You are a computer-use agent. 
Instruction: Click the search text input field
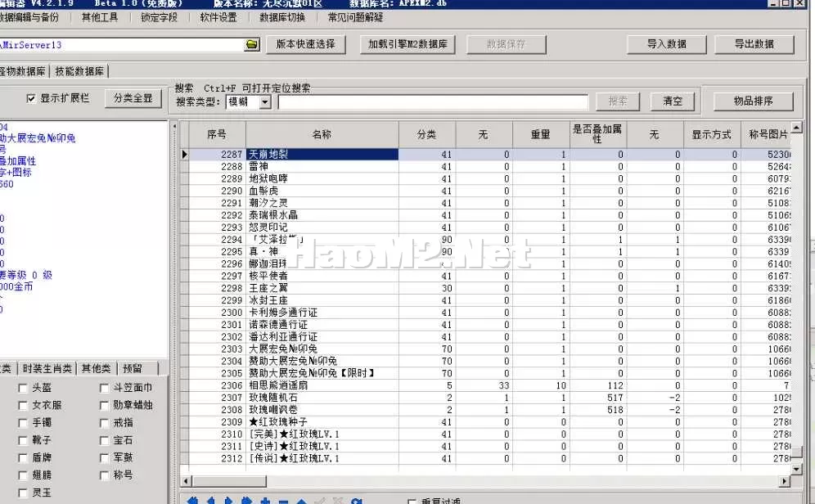tap(433, 101)
